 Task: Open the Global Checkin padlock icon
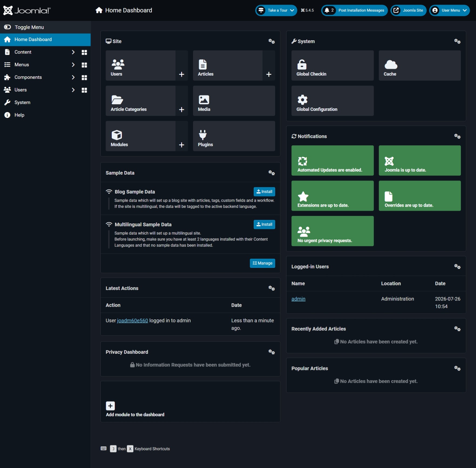point(302,65)
